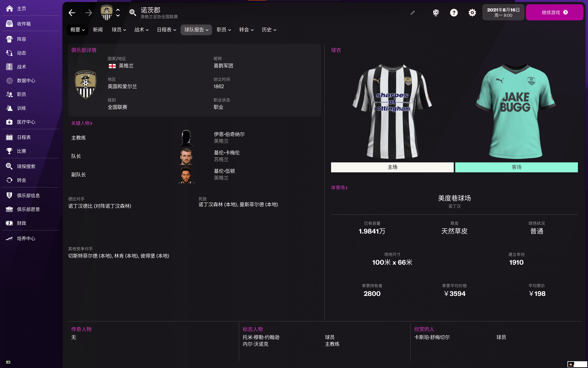
Task: Open the 财政 money icon
Action: pyautogui.click(x=9, y=223)
